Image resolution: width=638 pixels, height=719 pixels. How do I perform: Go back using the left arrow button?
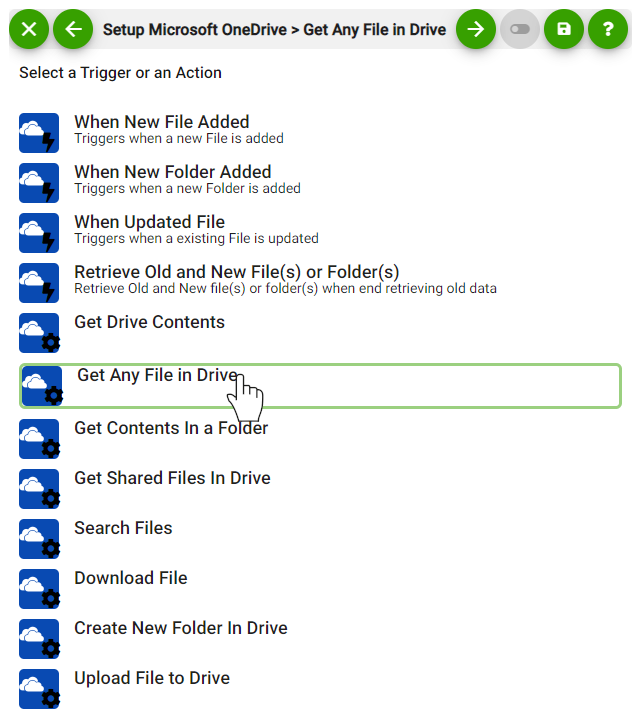(x=73, y=29)
